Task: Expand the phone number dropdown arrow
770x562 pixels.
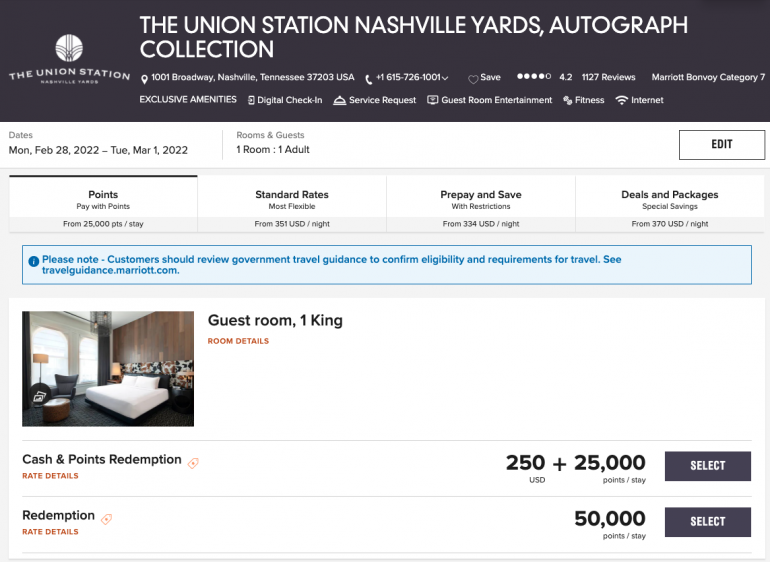Action: (x=445, y=78)
